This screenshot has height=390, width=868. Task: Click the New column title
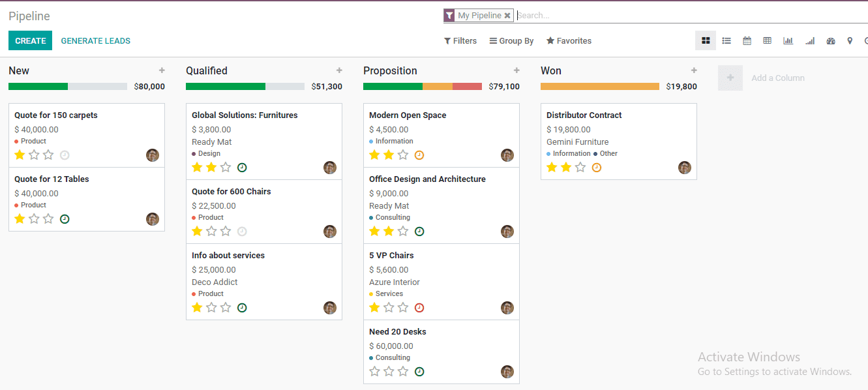point(19,70)
